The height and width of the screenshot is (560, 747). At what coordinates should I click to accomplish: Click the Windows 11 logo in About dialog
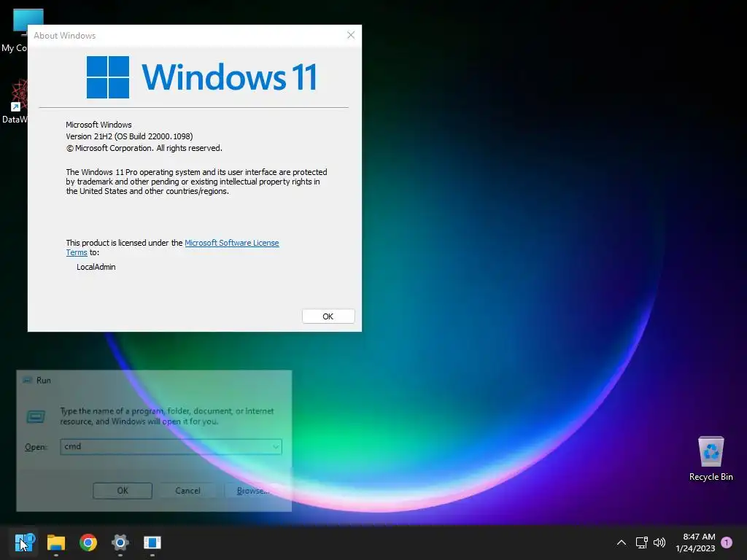click(201, 77)
